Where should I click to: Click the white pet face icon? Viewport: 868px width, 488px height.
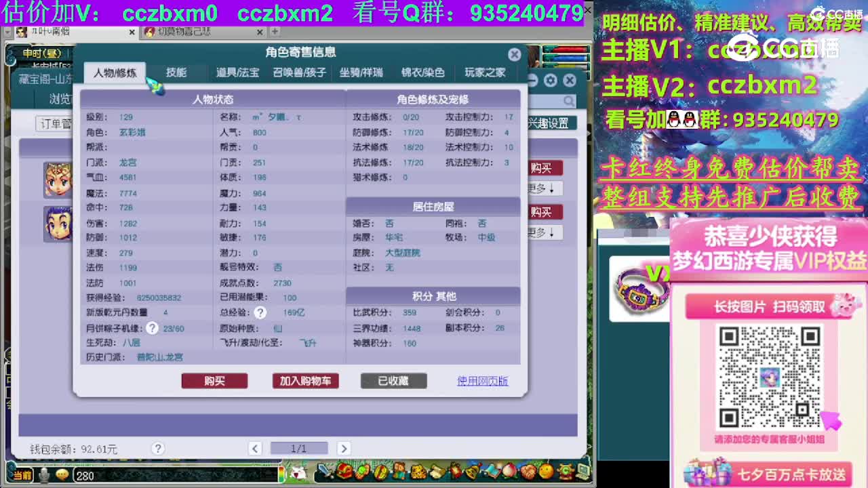298,472
